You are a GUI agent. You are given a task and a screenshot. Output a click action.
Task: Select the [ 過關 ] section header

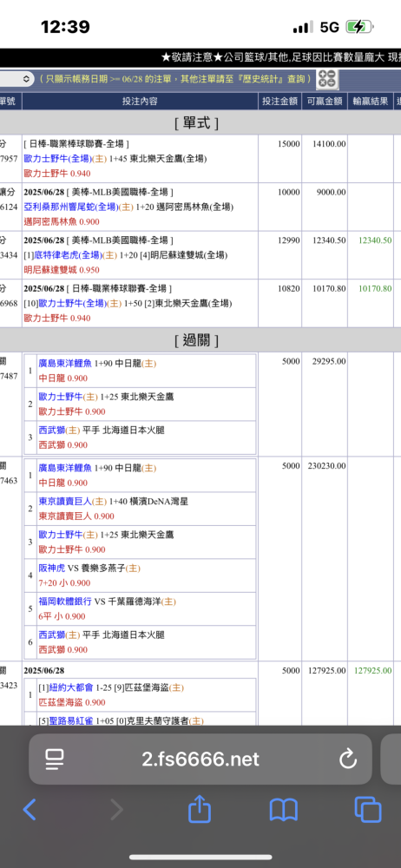coord(197,340)
